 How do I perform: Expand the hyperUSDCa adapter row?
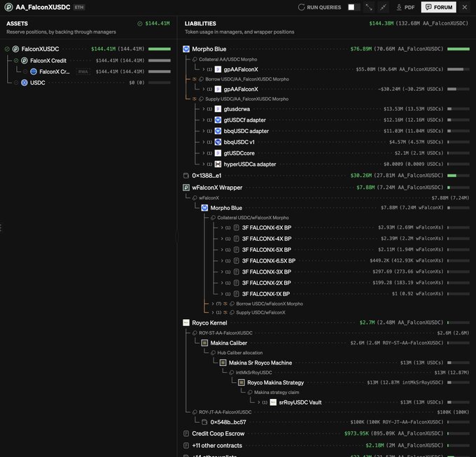204,164
